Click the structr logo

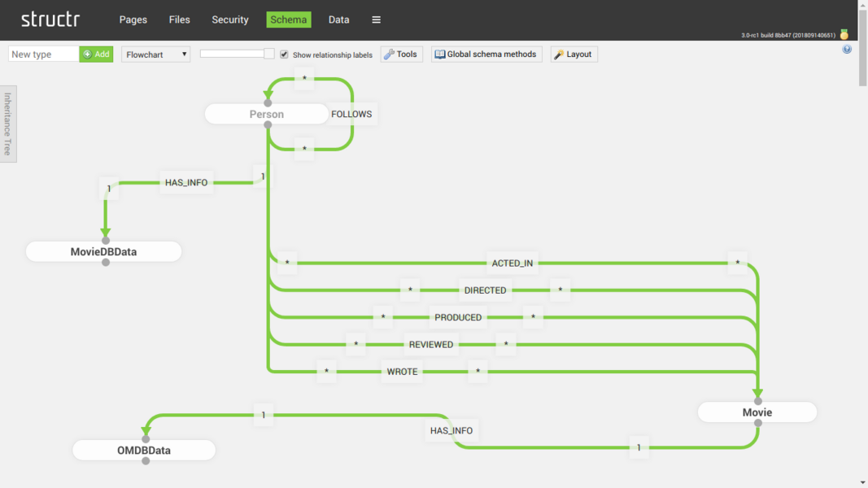pos(50,20)
